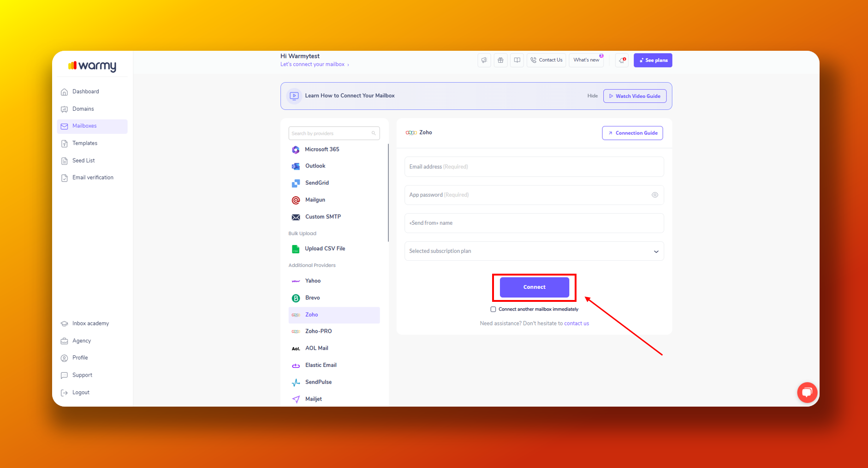Click the breadcrumb chevron after Let's connect your mailbox

348,65
